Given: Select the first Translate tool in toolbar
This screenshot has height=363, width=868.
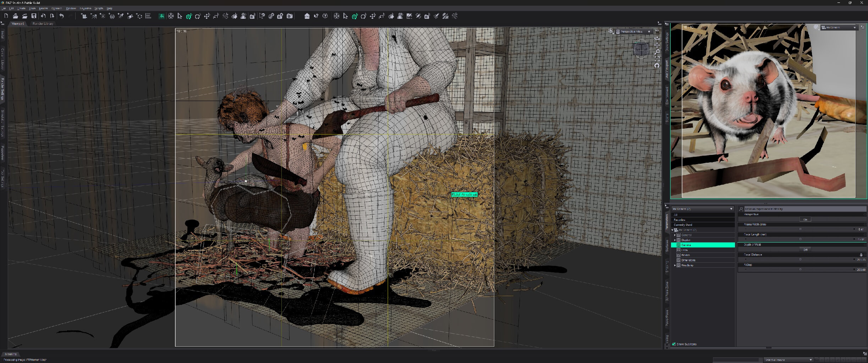Looking at the screenshot, I should pos(207,16).
